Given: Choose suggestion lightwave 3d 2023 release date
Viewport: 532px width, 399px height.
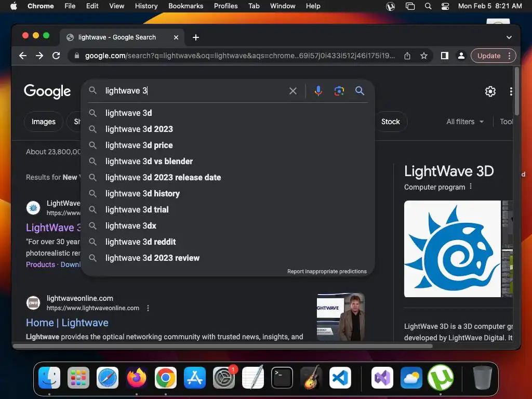Looking at the screenshot, I should coord(228,178).
